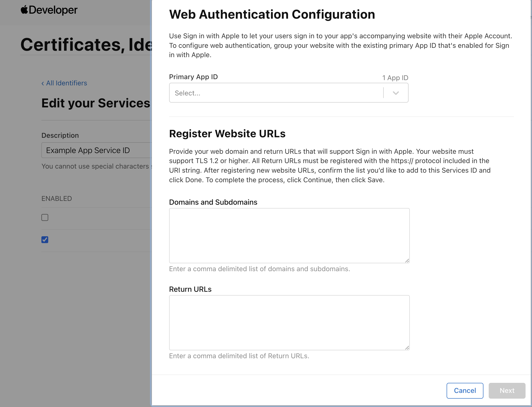Toggle the first capability row under ENABLED

[x=44, y=217]
